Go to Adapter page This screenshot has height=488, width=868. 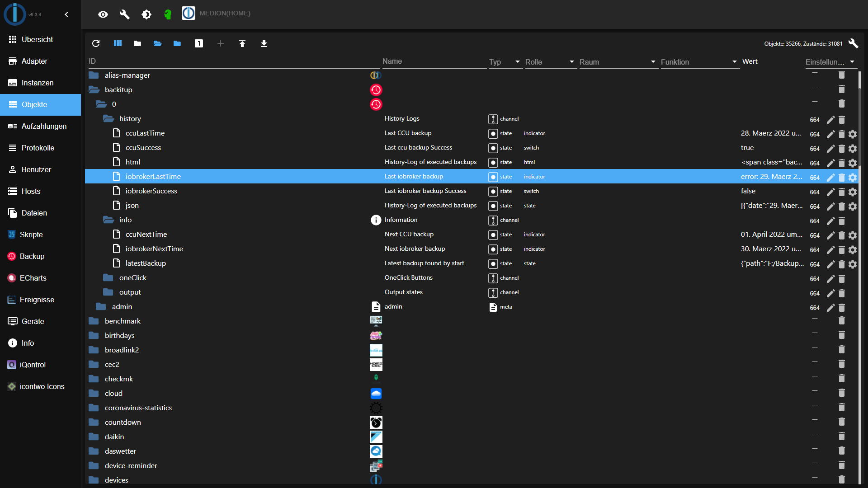click(41, 61)
